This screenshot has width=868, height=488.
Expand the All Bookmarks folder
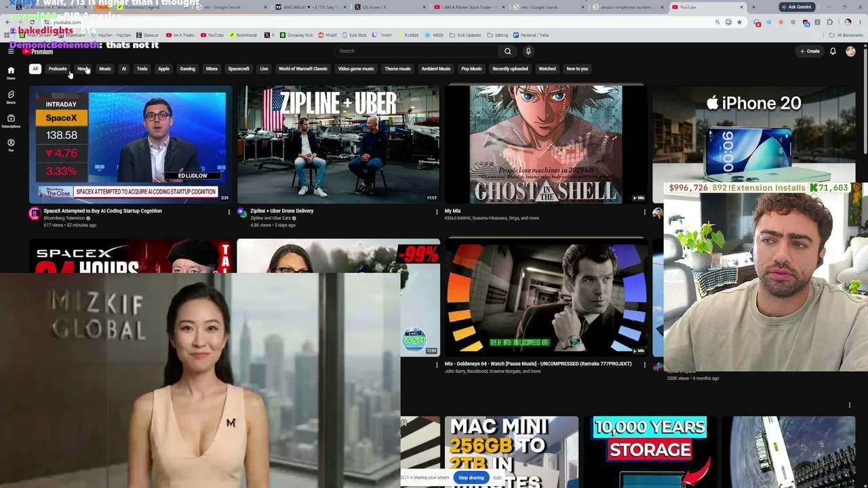point(846,35)
